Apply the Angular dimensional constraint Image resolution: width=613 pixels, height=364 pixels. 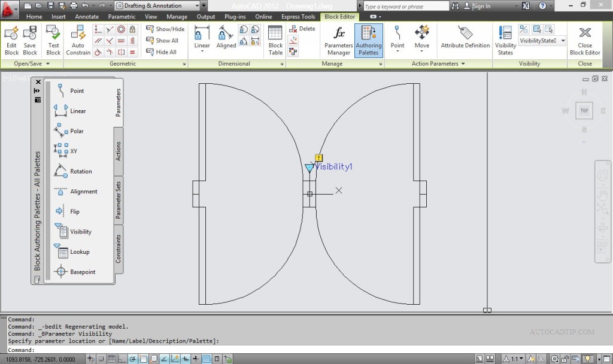[x=243, y=41]
